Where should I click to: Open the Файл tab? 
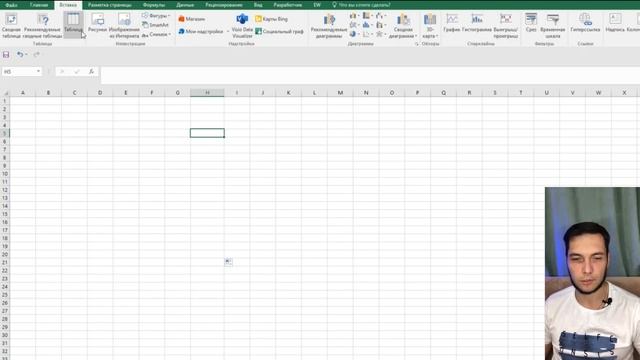click(11, 5)
